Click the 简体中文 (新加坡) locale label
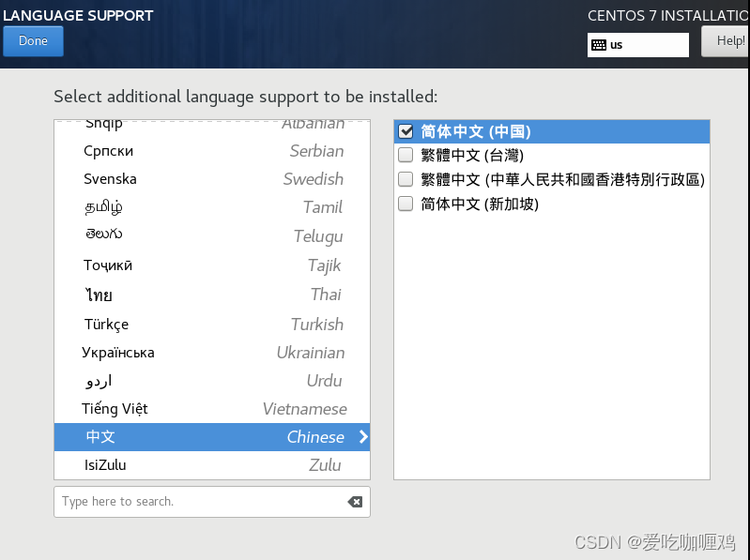Screen dimensions: 750x560 pos(480,204)
